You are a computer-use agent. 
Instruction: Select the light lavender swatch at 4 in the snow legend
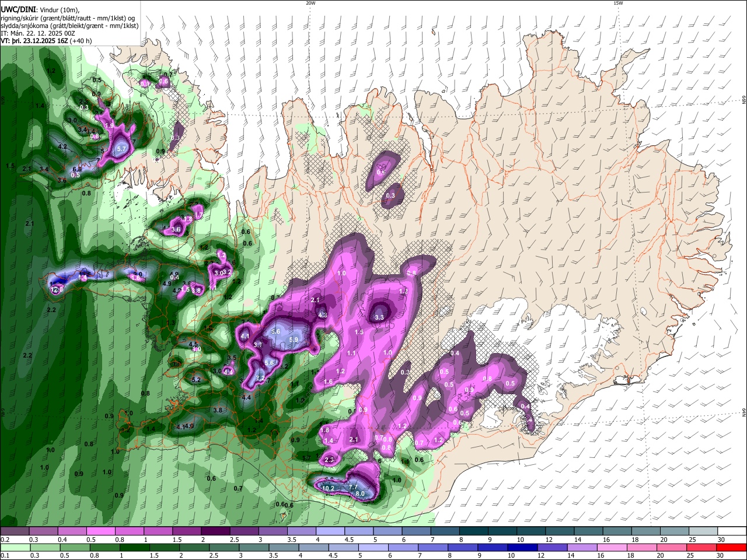329,531
